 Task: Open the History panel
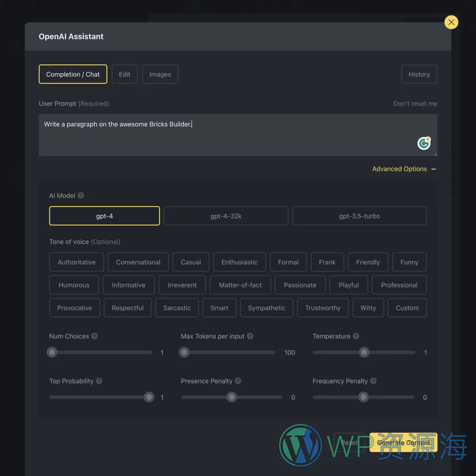419,74
